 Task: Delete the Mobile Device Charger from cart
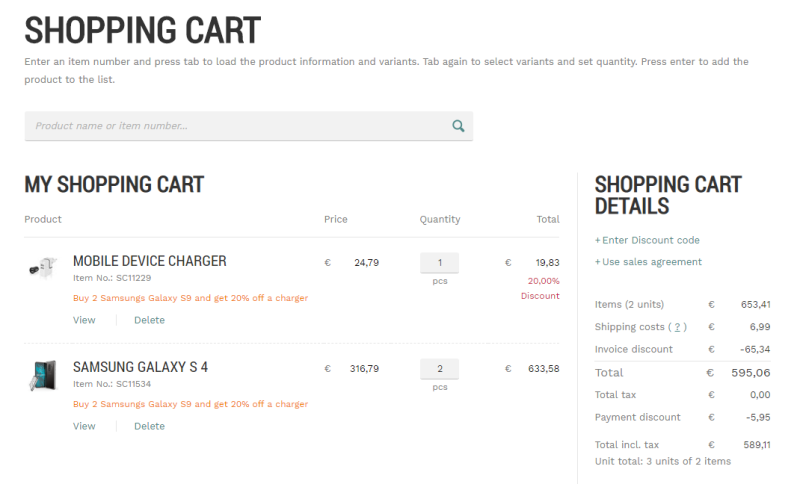click(x=149, y=320)
